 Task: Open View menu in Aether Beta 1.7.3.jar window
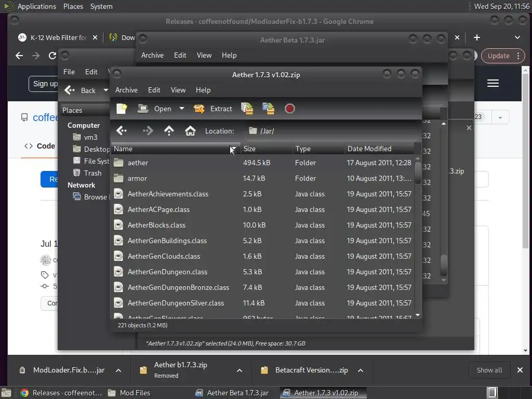(204, 55)
